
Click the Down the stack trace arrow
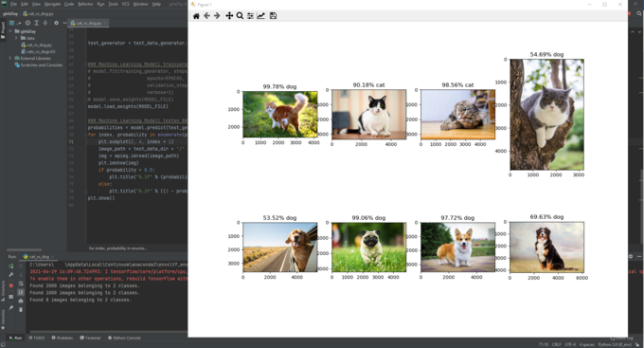pos(21,275)
